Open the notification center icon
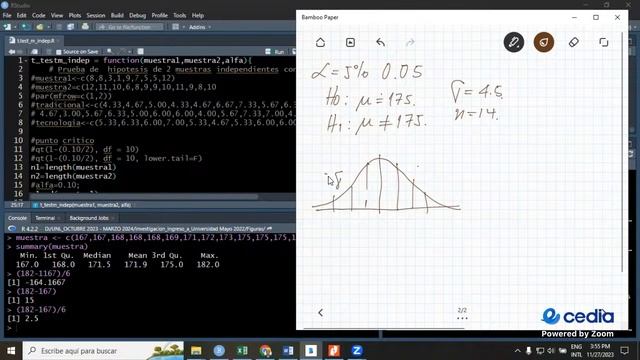Image resolution: width=640 pixels, height=360 pixels. (624, 350)
